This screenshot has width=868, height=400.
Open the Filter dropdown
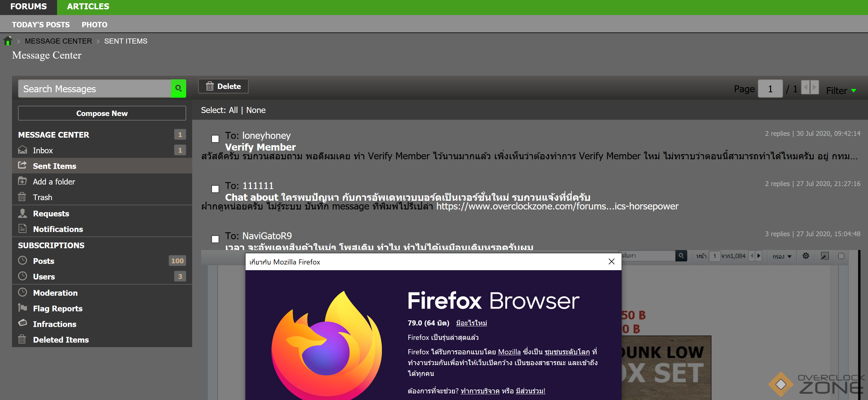[841, 90]
